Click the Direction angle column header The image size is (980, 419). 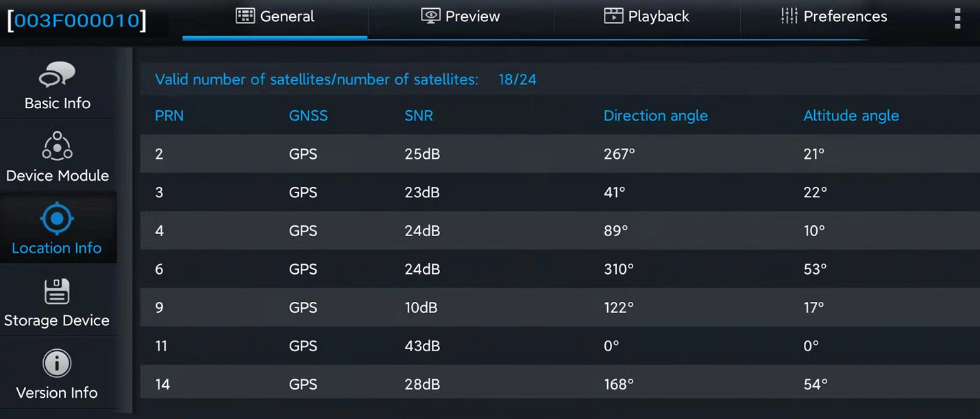(655, 116)
